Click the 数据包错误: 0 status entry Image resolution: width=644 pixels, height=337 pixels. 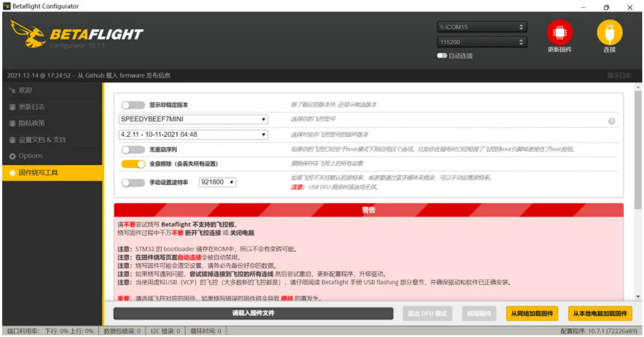tap(122, 331)
